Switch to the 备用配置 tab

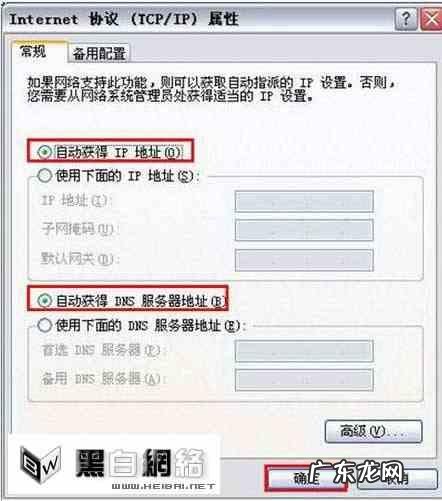point(99,53)
